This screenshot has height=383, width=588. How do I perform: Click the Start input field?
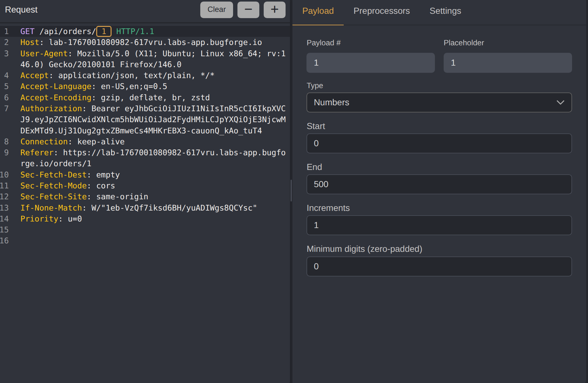point(439,143)
